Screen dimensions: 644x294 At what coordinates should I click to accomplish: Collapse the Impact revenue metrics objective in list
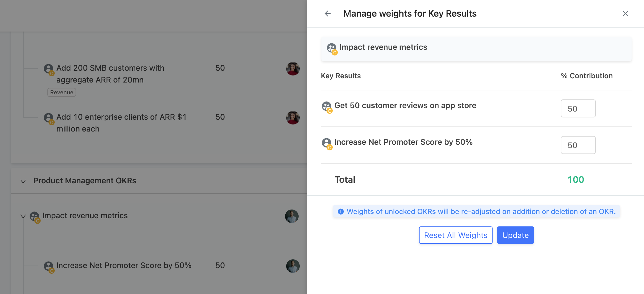(23, 216)
